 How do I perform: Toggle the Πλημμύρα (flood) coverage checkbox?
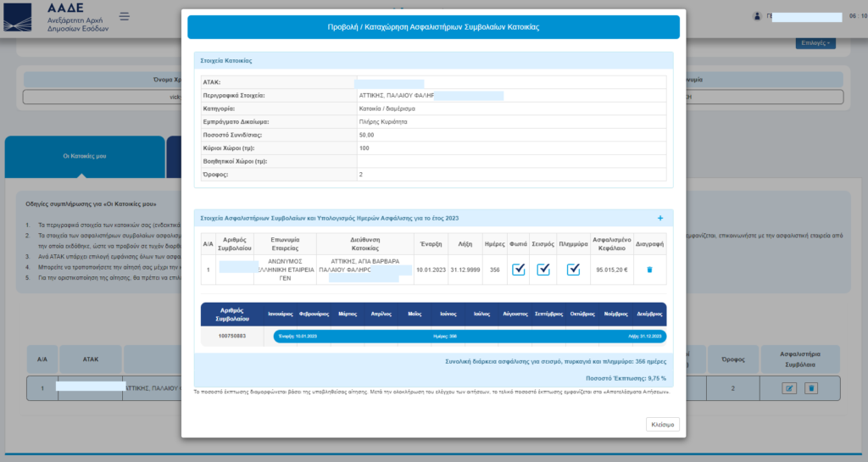pyautogui.click(x=573, y=270)
